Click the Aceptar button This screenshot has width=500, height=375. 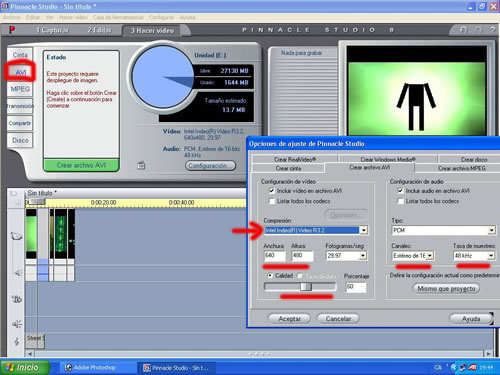[289, 319]
